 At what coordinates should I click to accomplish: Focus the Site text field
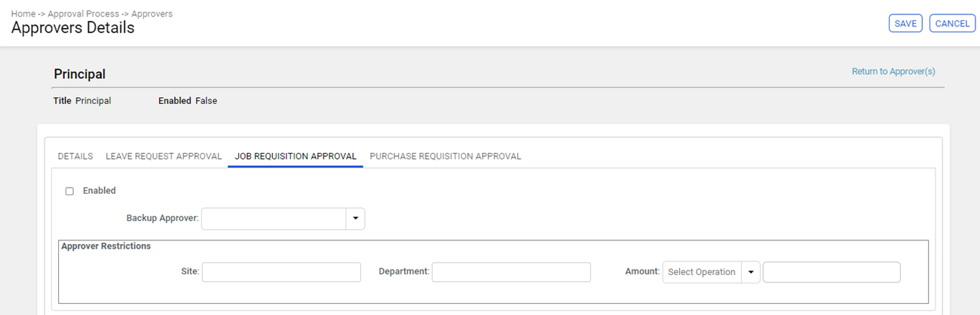tap(281, 272)
